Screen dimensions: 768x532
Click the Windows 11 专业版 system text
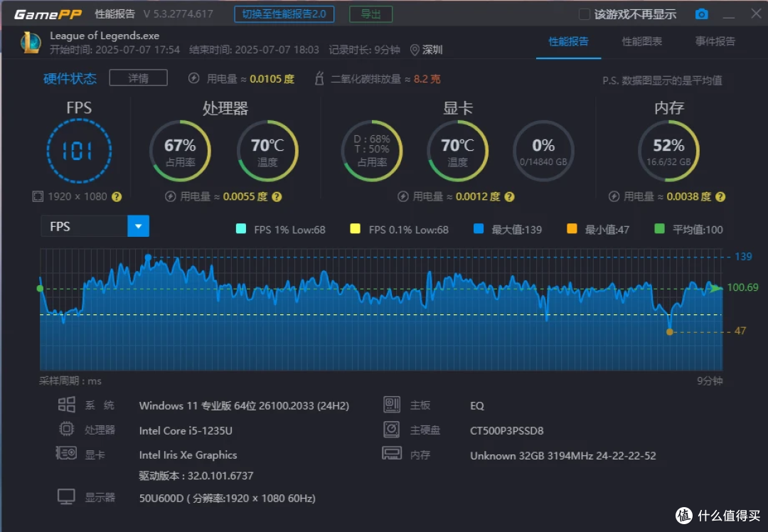pyautogui.click(x=244, y=405)
